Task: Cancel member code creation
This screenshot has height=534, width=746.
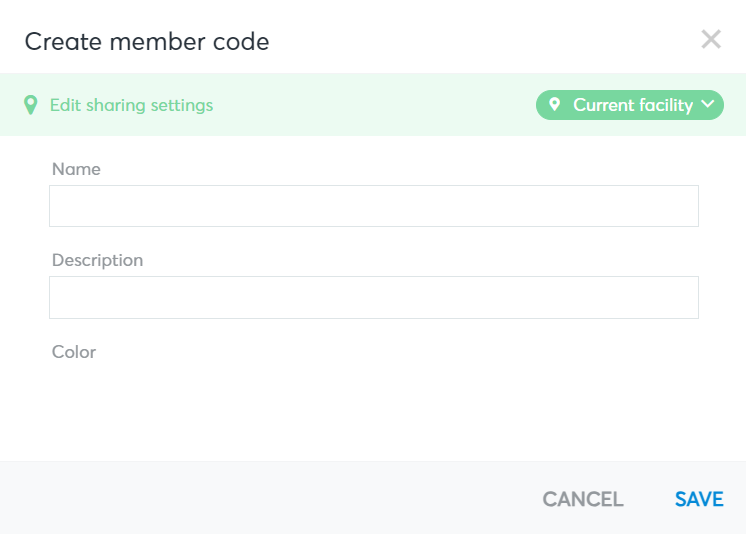Action: (583, 499)
